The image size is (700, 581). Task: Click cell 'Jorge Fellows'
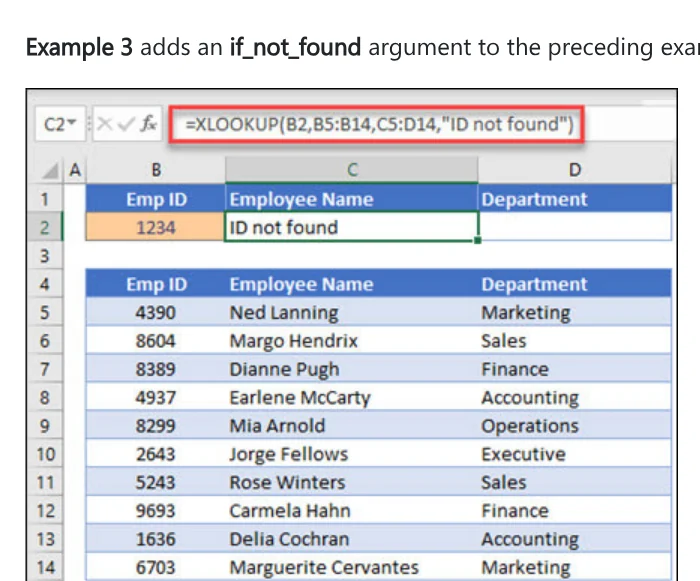[x=352, y=454]
